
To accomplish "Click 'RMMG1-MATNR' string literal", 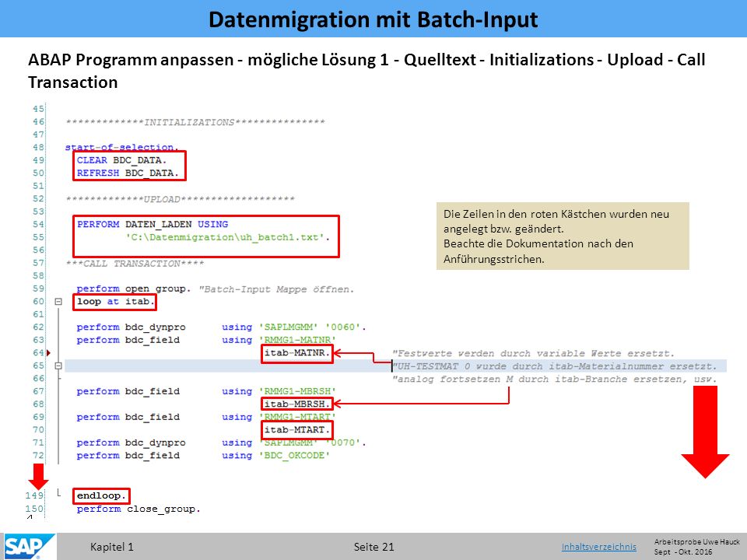I will (298, 340).
